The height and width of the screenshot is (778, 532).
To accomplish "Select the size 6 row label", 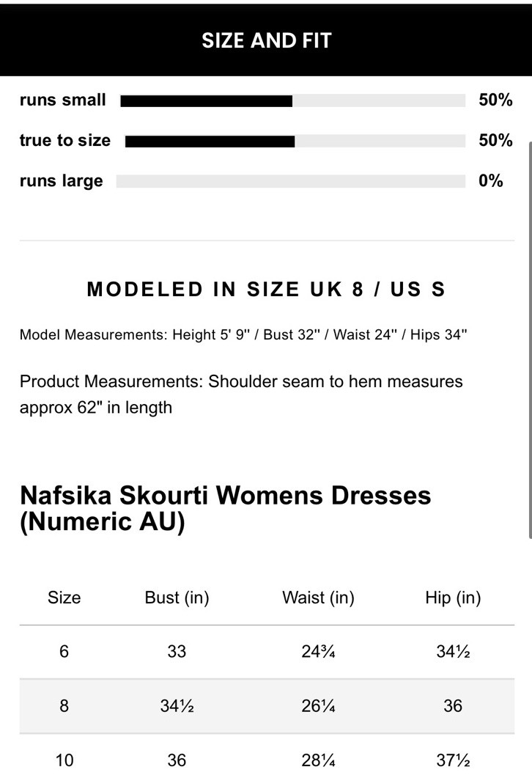I will click(x=64, y=651).
